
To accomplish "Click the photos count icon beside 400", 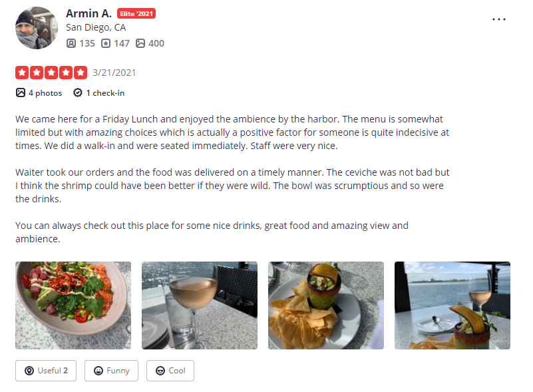I will click(x=140, y=43).
